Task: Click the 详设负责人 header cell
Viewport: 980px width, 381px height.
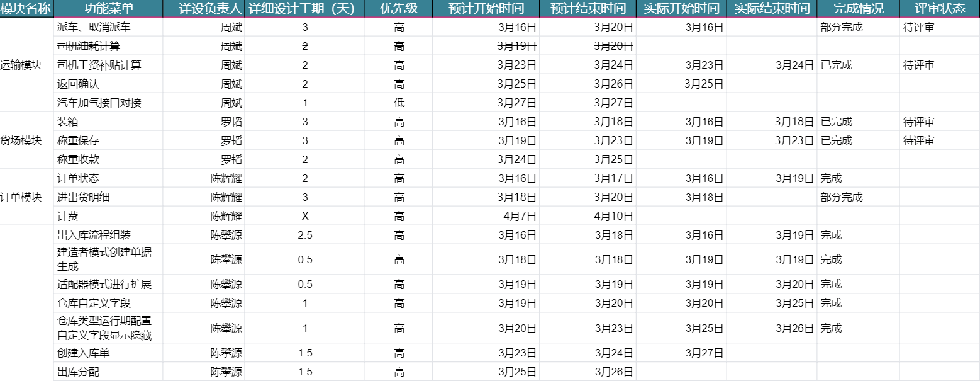Action: click(x=204, y=8)
